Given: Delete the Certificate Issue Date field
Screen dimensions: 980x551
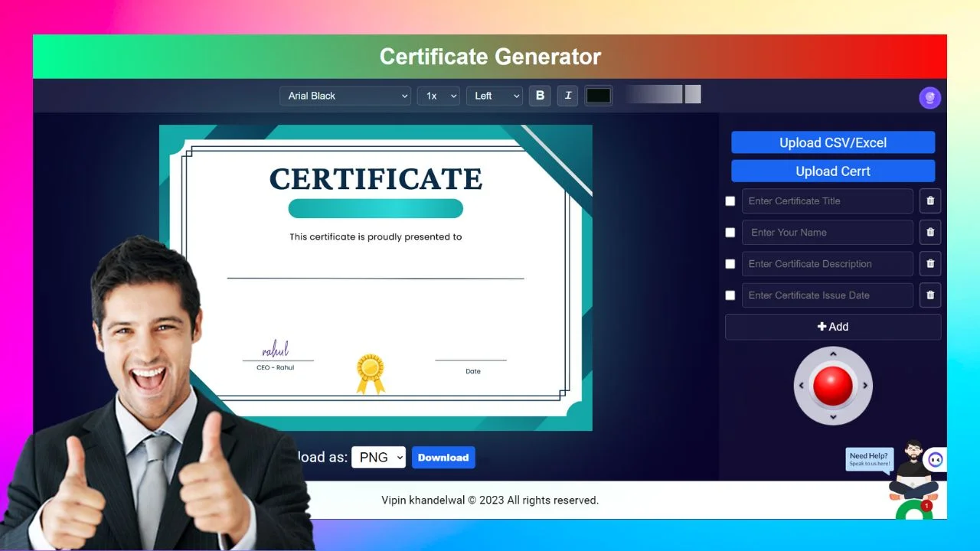Looking at the screenshot, I should (930, 295).
